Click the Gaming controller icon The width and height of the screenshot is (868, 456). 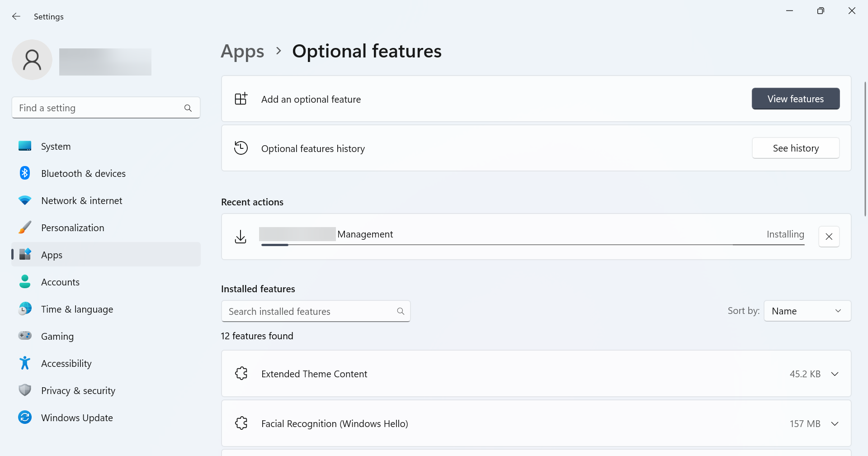pos(25,336)
